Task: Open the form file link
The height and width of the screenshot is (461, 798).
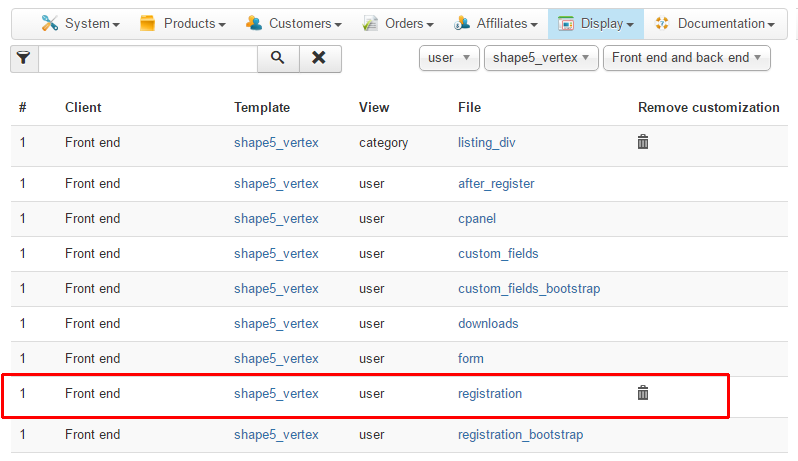Action: tap(471, 359)
